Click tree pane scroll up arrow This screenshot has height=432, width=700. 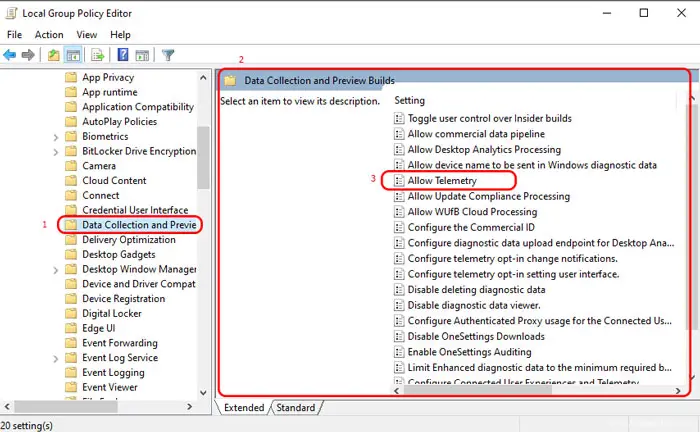(x=203, y=78)
